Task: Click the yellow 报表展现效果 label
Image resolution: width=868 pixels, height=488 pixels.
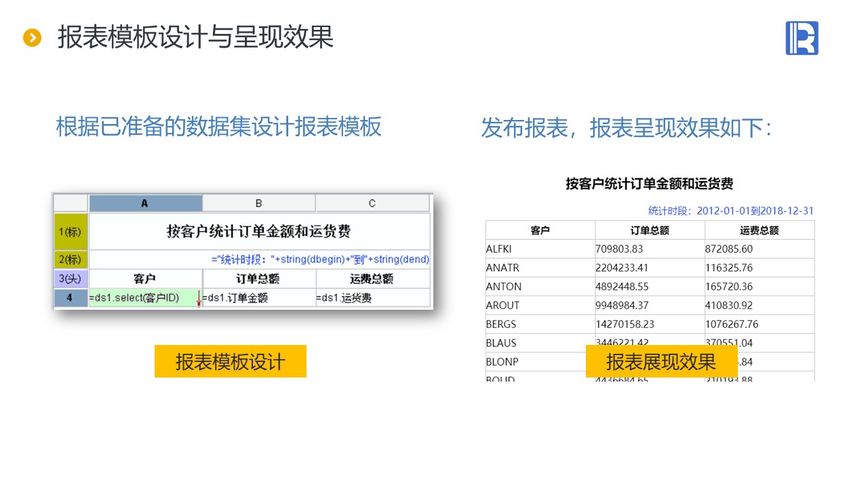Action: [661, 361]
